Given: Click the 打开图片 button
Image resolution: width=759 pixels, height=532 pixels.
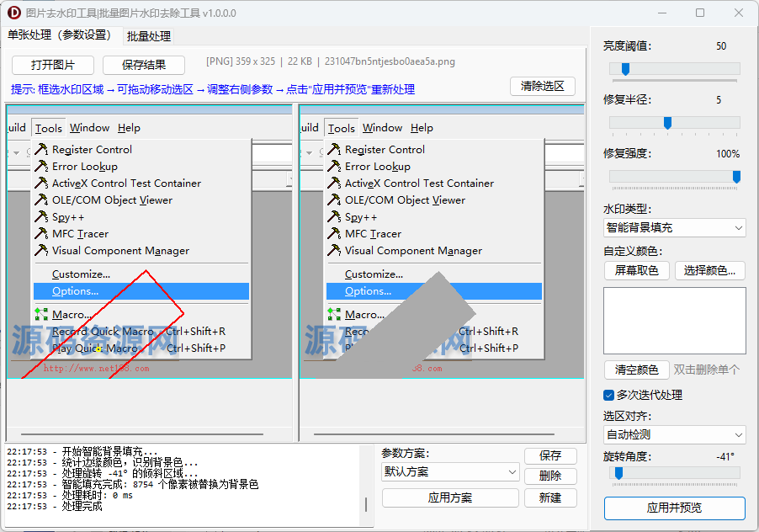Looking at the screenshot, I should [51, 65].
